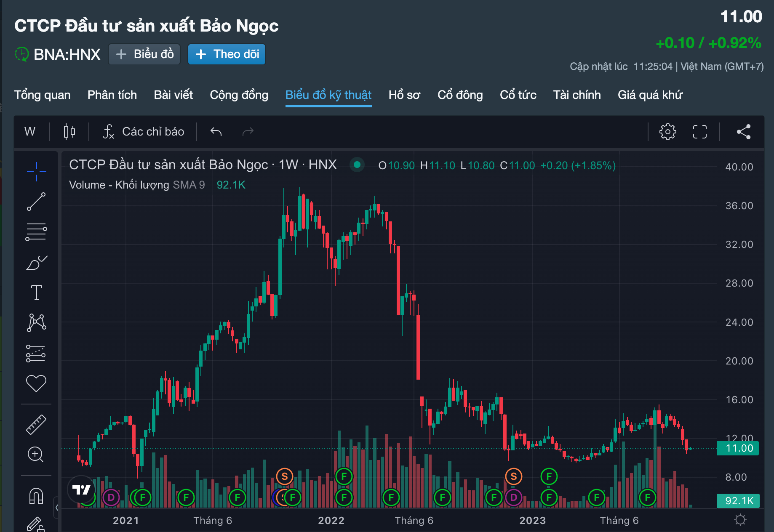
Task: Open Các chỉ báo indicators menu
Action: pos(144,132)
